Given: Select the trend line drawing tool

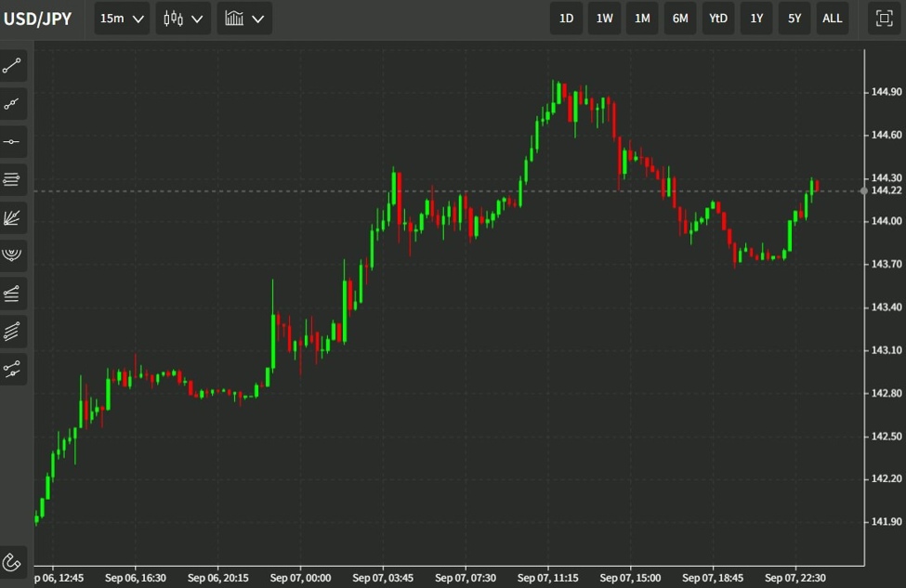Looking at the screenshot, I should pyautogui.click(x=12, y=65).
